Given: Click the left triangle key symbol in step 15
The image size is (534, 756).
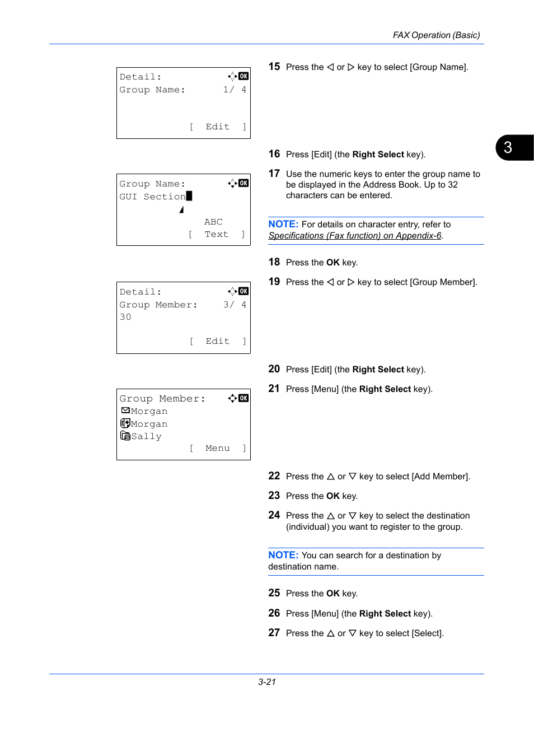Looking at the screenshot, I should click(330, 67).
